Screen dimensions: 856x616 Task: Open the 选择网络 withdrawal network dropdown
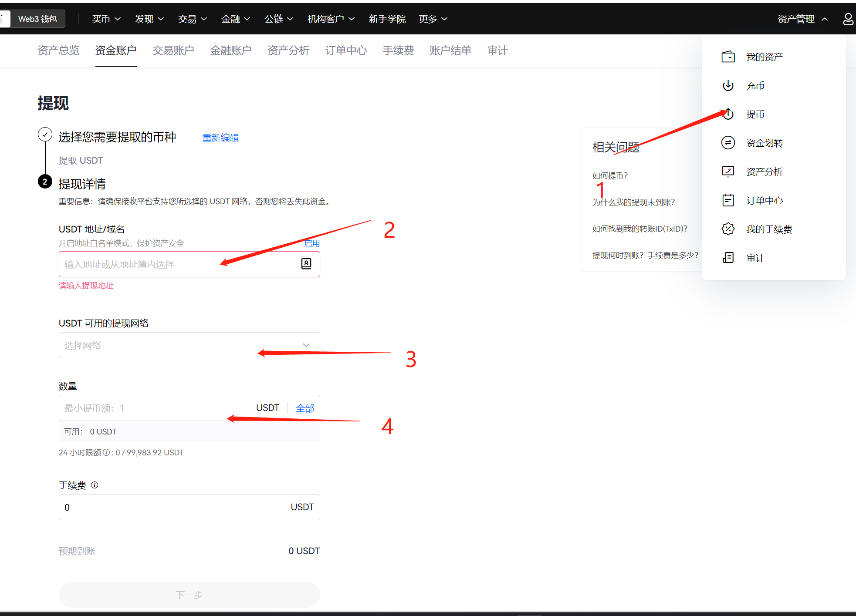point(189,345)
